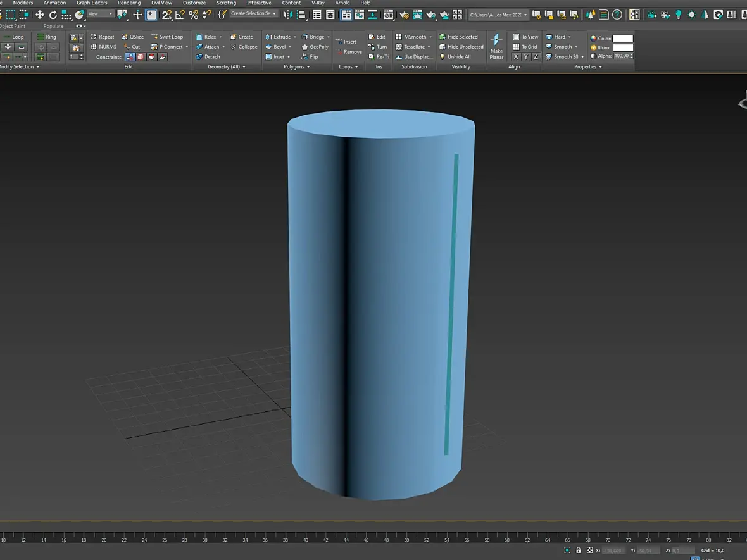Click the Flip polygons tool
747x560 pixels.
pyautogui.click(x=310, y=57)
